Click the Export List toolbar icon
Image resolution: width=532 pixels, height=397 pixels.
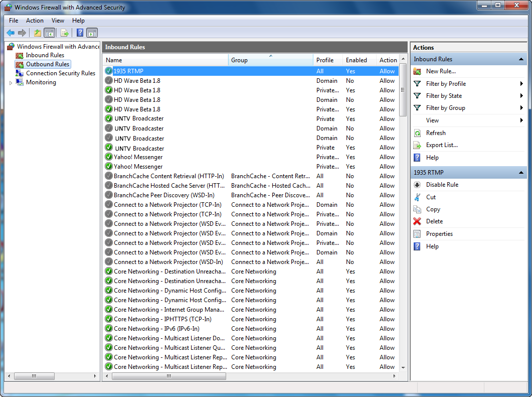click(x=65, y=33)
